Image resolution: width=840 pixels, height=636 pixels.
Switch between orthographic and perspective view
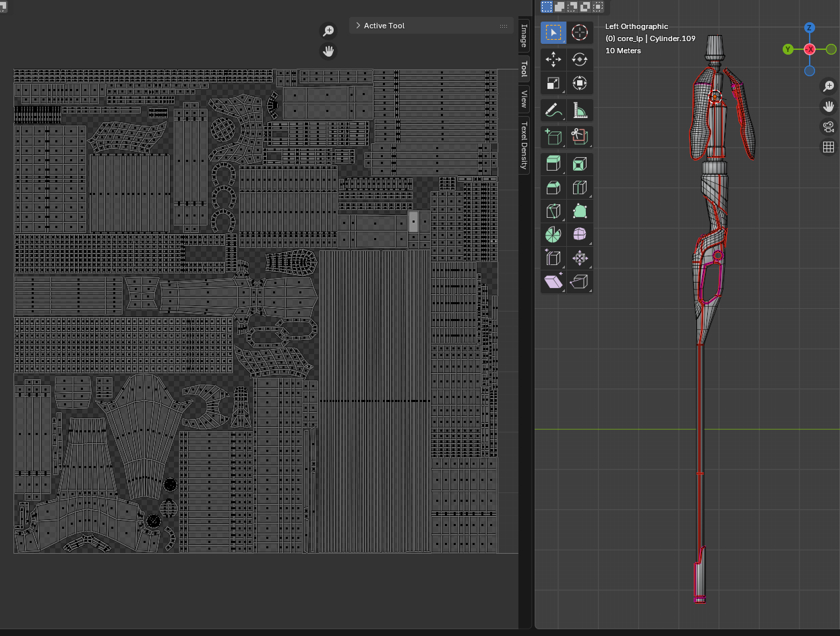click(829, 147)
